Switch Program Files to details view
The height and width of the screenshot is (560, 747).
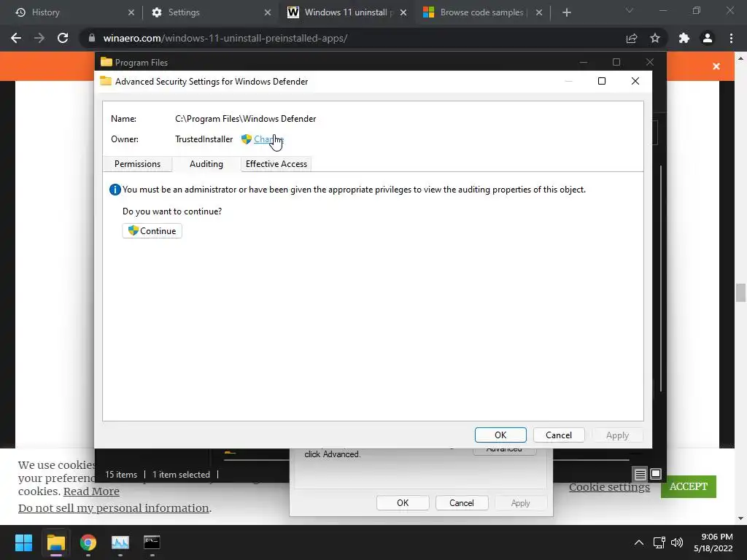(640, 474)
